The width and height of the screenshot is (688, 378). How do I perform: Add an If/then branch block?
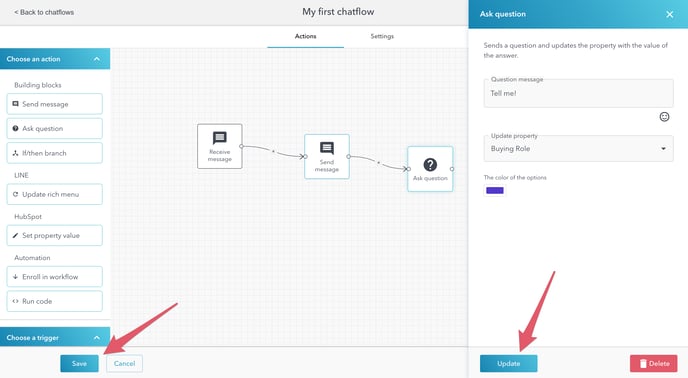tap(55, 153)
